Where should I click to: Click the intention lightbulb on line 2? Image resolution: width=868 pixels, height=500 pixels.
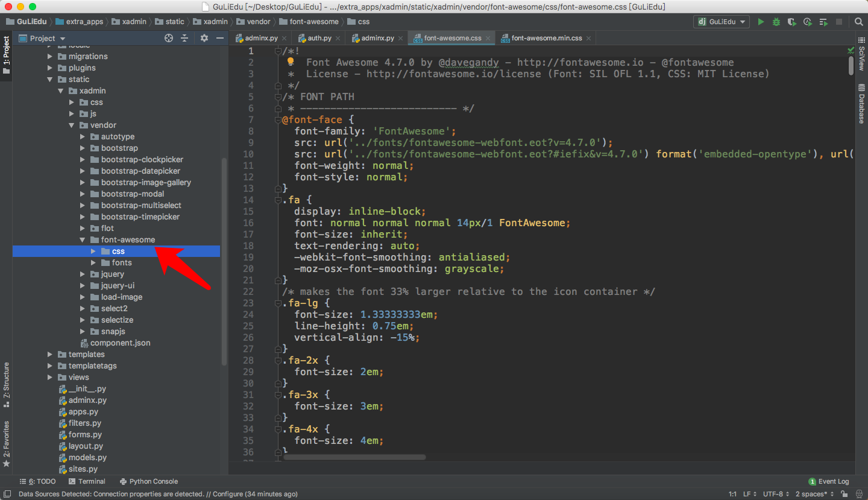tap(290, 62)
